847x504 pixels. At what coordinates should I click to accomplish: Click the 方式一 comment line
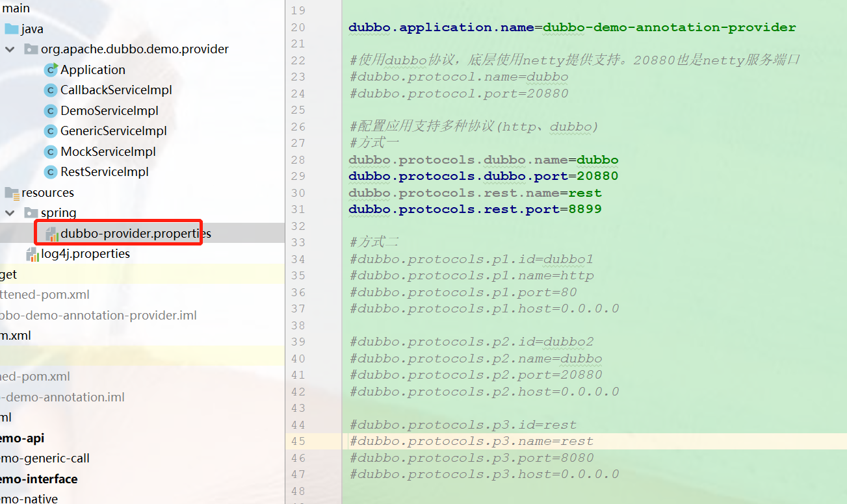(374, 143)
